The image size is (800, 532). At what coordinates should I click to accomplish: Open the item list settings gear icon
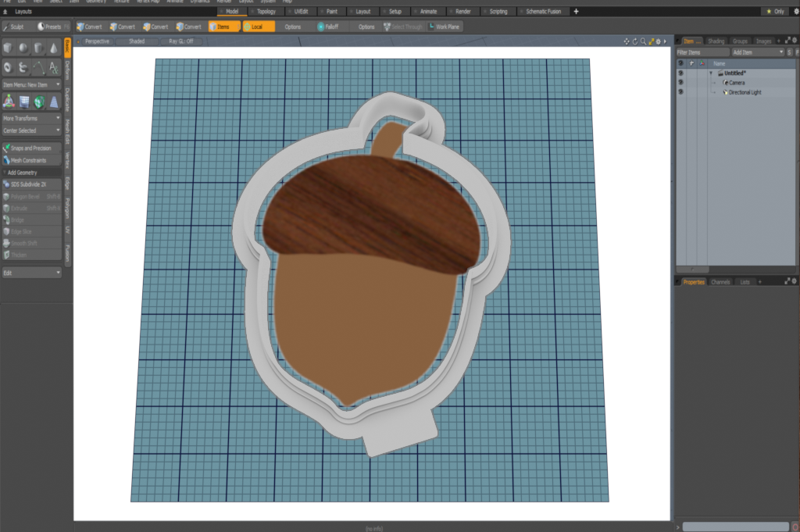coord(795,40)
